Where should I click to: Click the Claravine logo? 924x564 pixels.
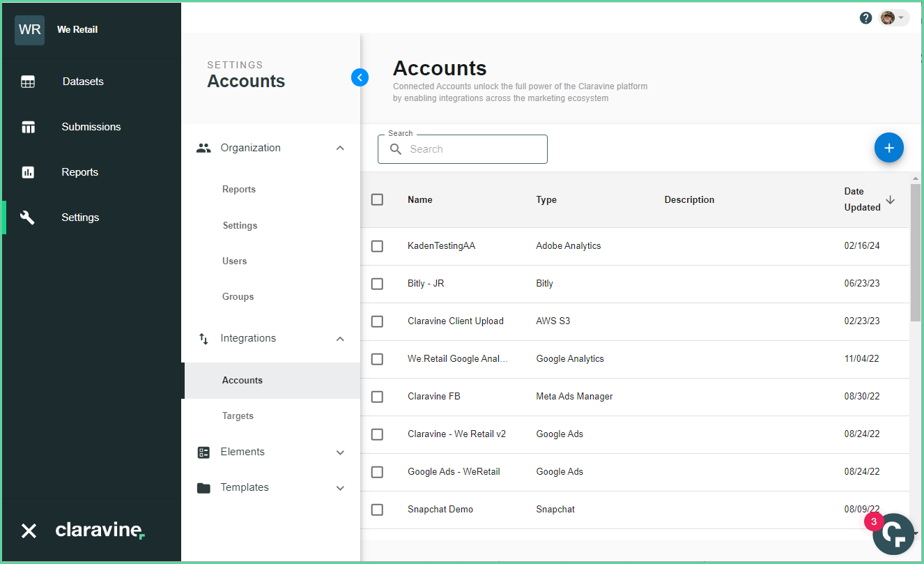(x=100, y=530)
